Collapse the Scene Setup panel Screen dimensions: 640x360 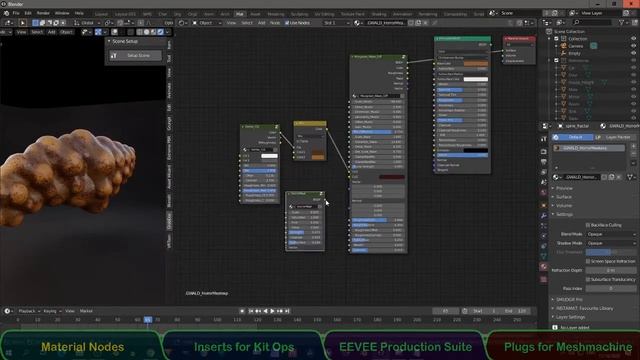point(109,41)
